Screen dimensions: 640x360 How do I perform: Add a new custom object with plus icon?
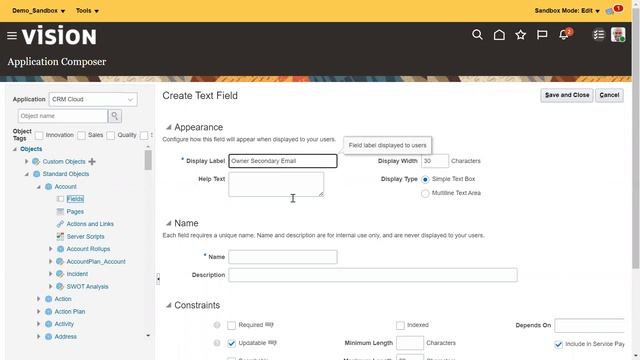[92, 162]
